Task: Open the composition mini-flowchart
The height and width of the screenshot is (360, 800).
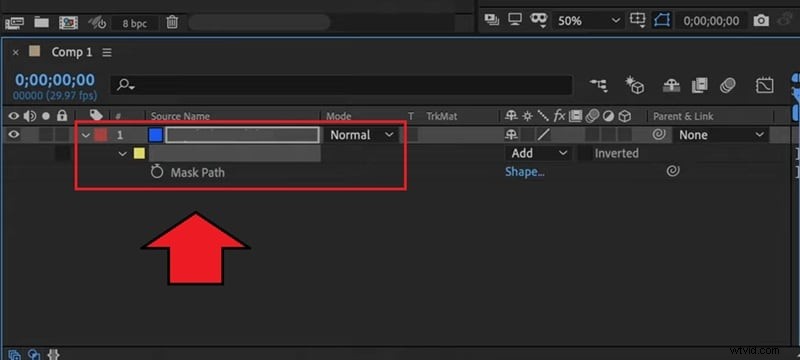Action: tap(598, 85)
